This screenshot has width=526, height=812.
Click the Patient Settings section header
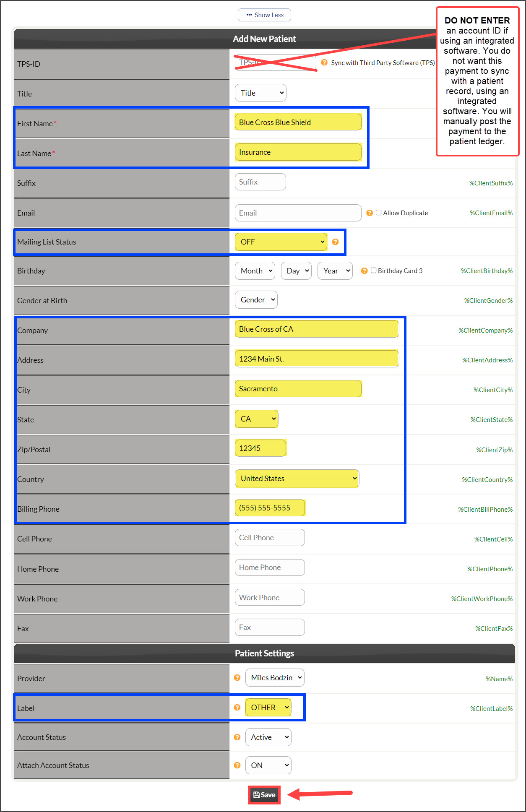tap(264, 653)
